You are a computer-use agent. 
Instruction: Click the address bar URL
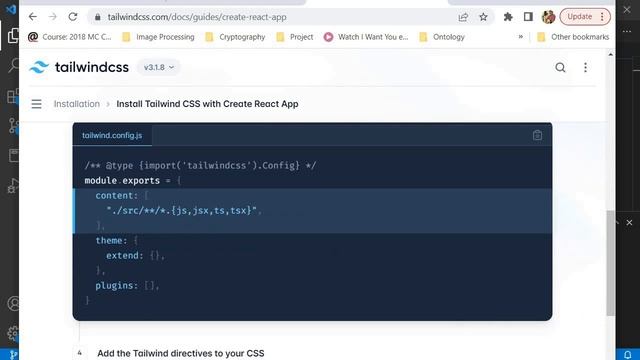[197, 17]
